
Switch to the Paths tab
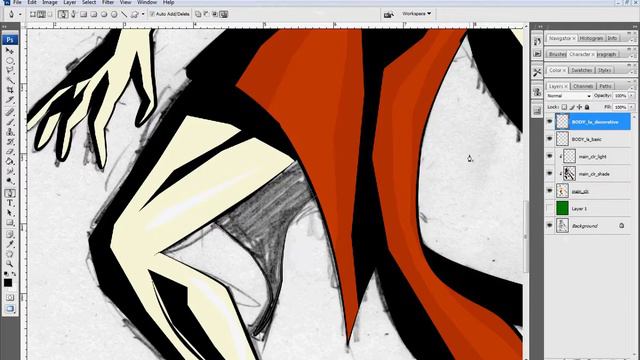(x=605, y=86)
